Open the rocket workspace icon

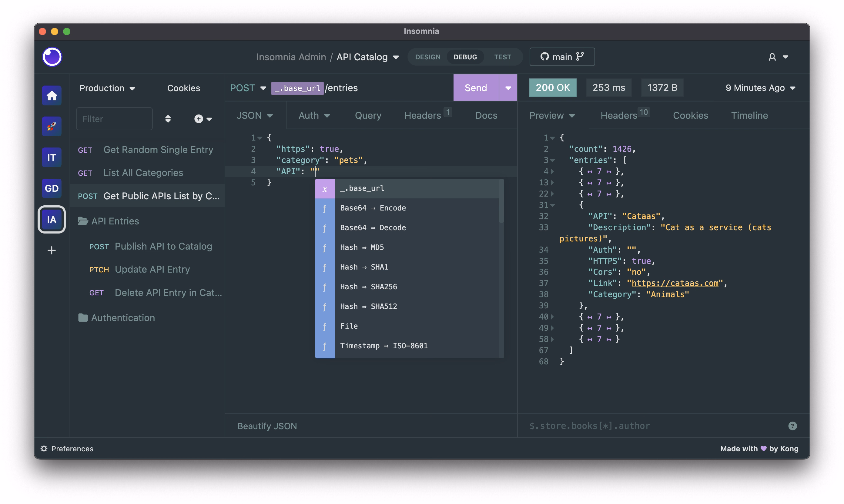[x=52, y=126]
